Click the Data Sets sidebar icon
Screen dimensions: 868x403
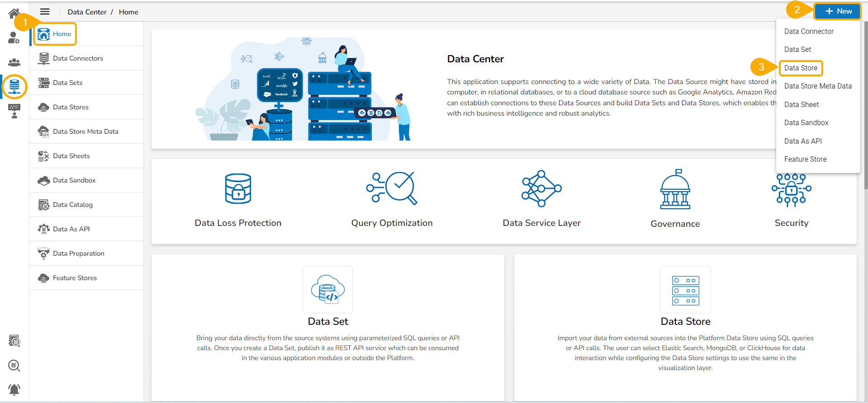tap(43, 83)
